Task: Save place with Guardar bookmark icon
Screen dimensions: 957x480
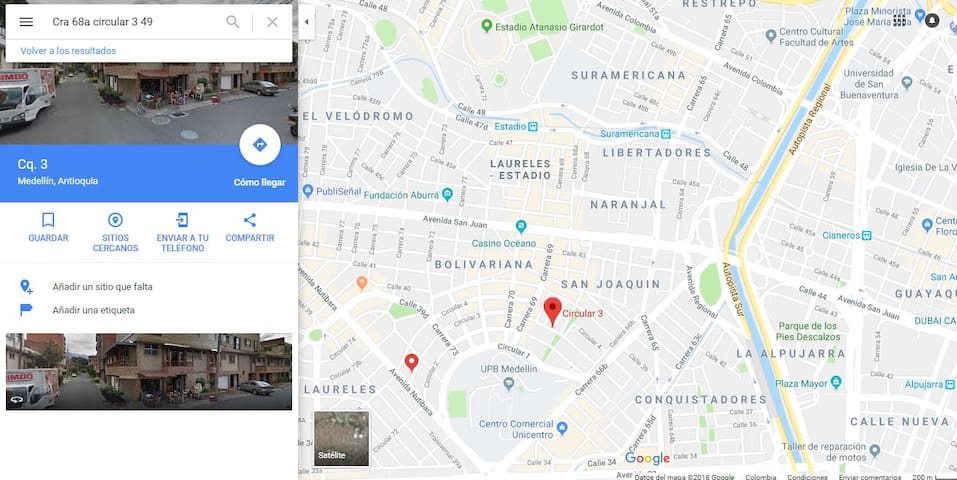Action: tap(48, 220)
